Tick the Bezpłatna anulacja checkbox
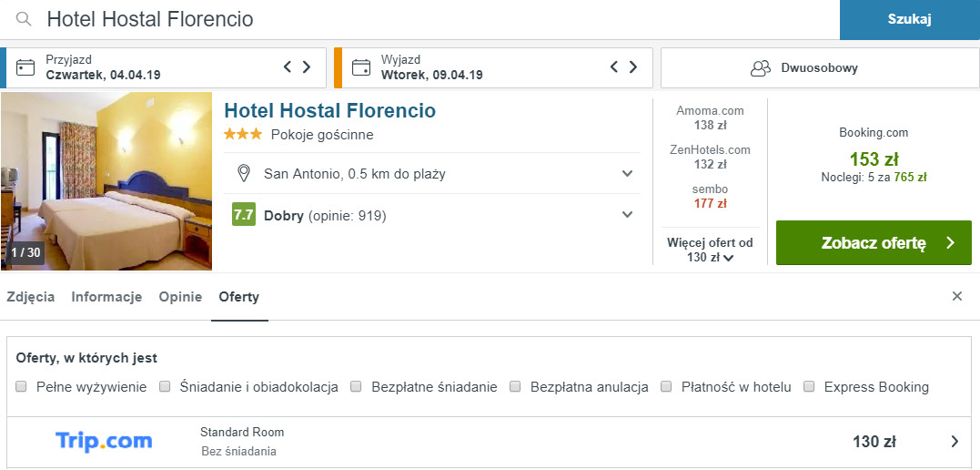 coord(515,386)
